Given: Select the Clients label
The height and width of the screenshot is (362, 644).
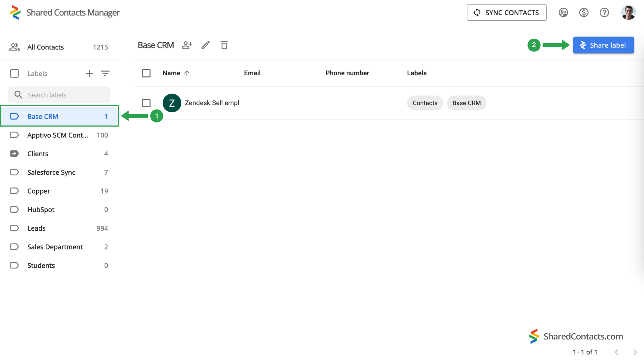Looking at the screenshot, I should click(x=60, y=154).
